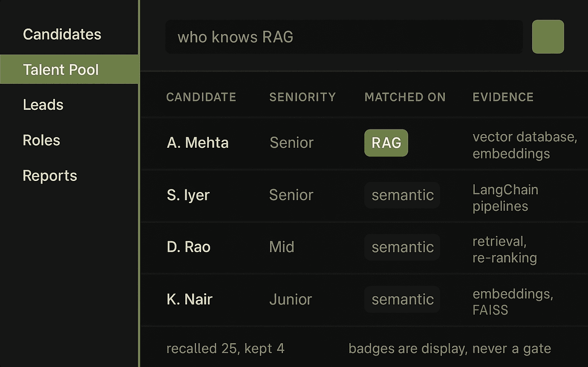588x367 pixels.
Task: Sort by the SENIORITY column header
Action: [303, 97]
